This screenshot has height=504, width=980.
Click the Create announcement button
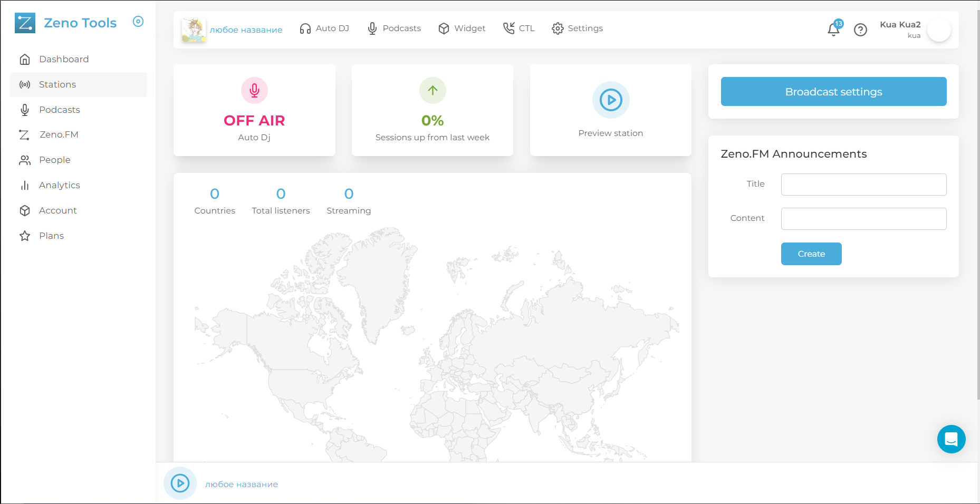(x=811, y=254)
